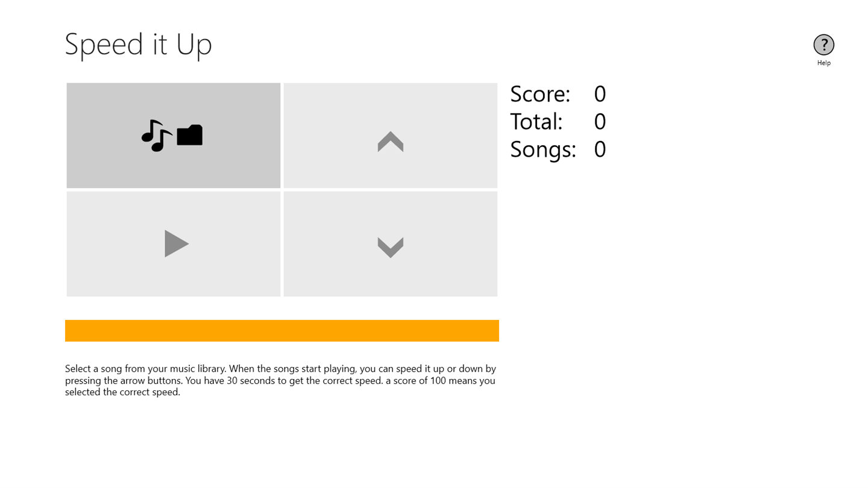Click "pressing the arrow buttons" text
The height and width of the screenshot is (488, 868).
(x=124, y=381)
